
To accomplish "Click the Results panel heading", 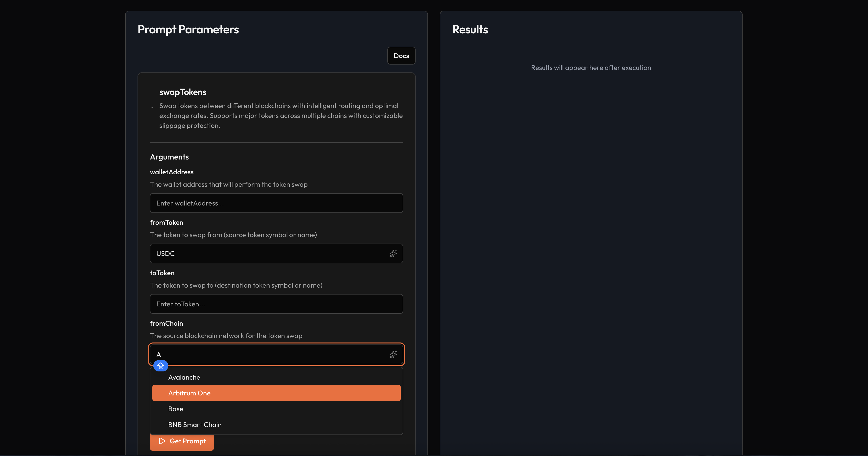I will tap(470, 29).
